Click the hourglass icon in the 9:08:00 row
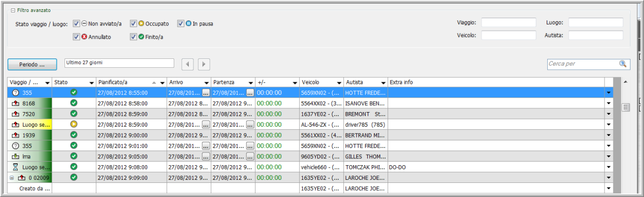Image resolution: width=644 pixels, height=197 pixels. 15,167
